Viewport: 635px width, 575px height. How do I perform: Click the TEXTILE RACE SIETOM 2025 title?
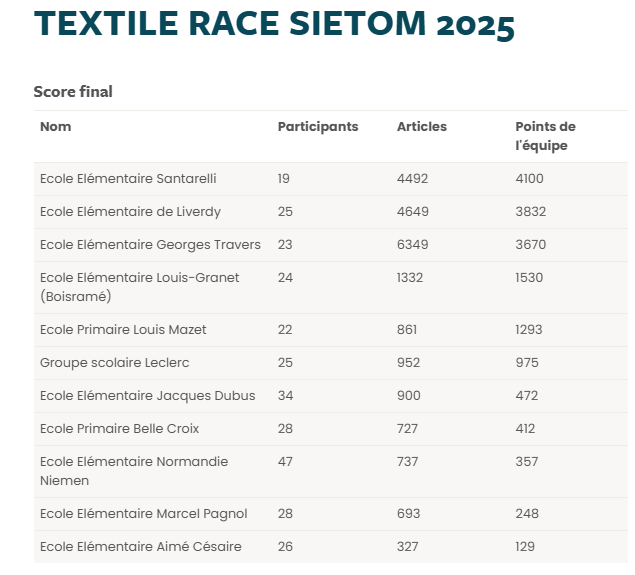(x=274, y=24)
